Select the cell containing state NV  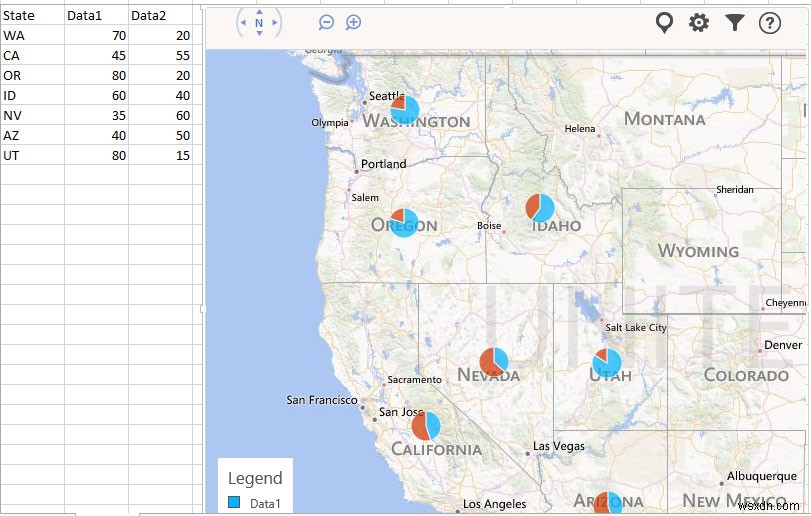pos(32,115)
